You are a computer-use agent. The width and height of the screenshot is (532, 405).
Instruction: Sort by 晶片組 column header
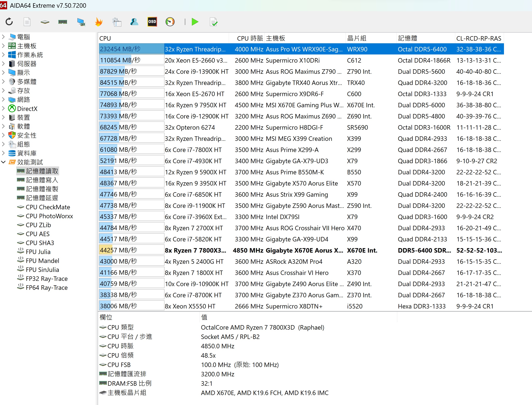[371, 38]
